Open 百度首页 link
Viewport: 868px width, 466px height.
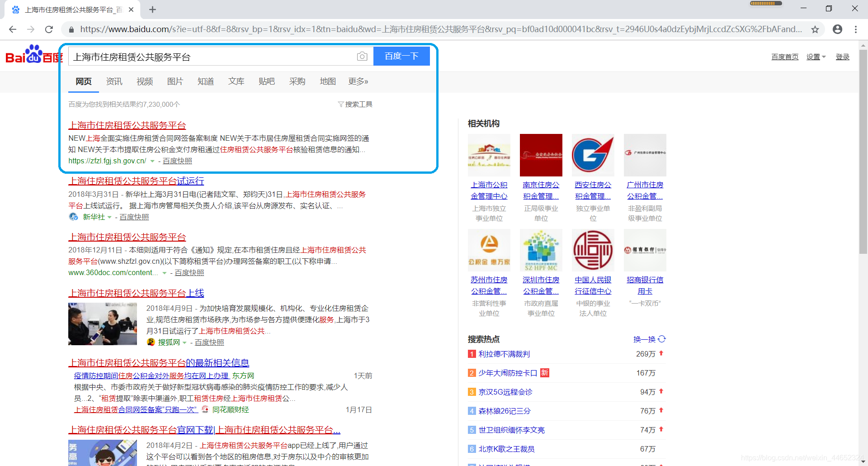(x=785, y=57)
